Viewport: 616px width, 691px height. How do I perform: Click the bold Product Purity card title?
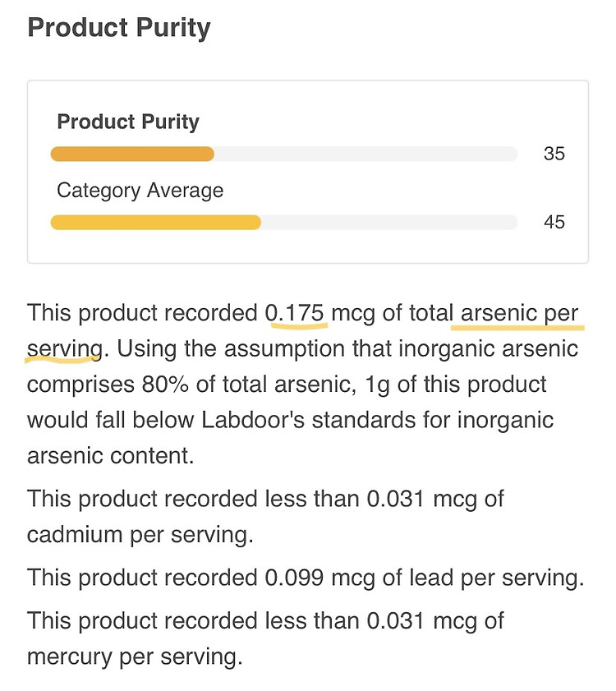(x=128, y=122)
